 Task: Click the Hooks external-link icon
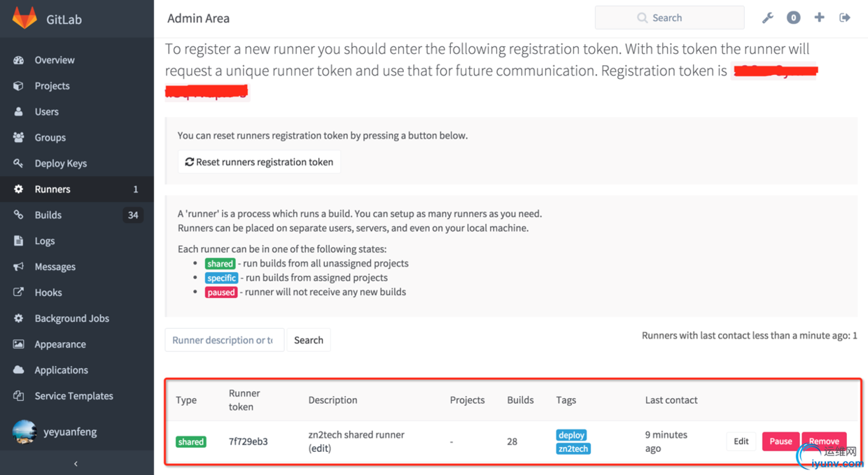point(19,292)
